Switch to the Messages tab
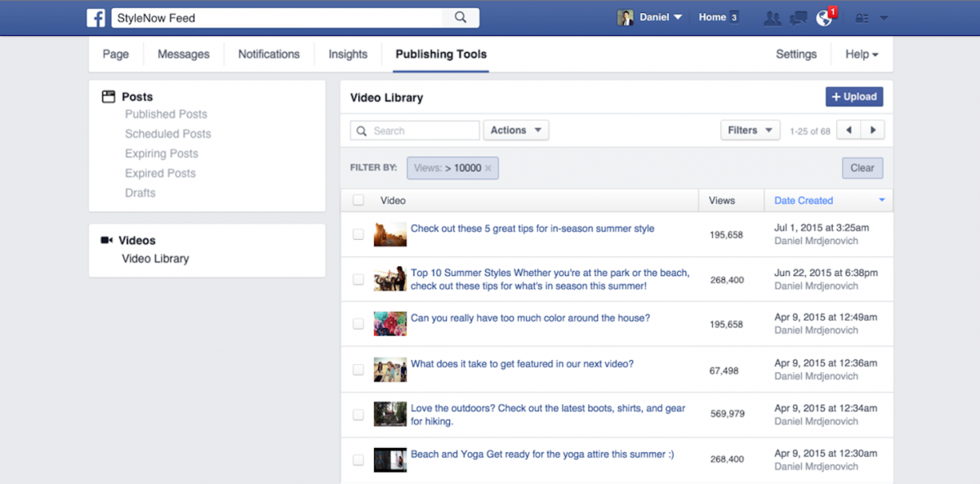Image resolution: width=980 pixels, height=484 pixels. [183, 54]
